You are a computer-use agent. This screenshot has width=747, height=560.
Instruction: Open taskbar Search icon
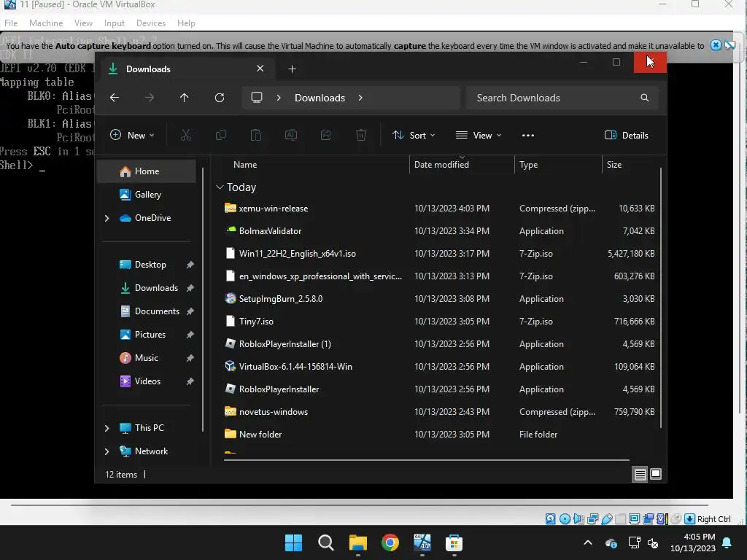(326, 542)
